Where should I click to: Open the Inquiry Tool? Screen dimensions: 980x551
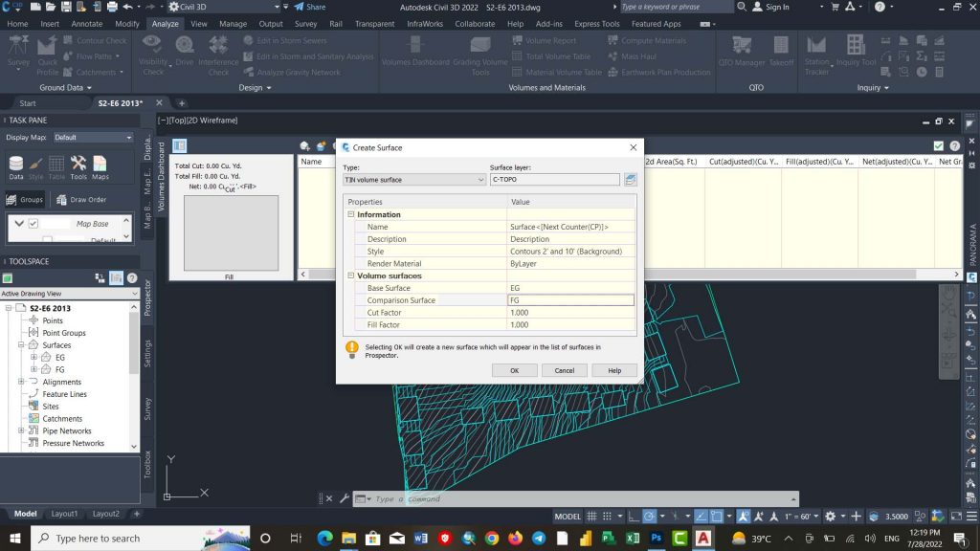(x=856, y=52)
